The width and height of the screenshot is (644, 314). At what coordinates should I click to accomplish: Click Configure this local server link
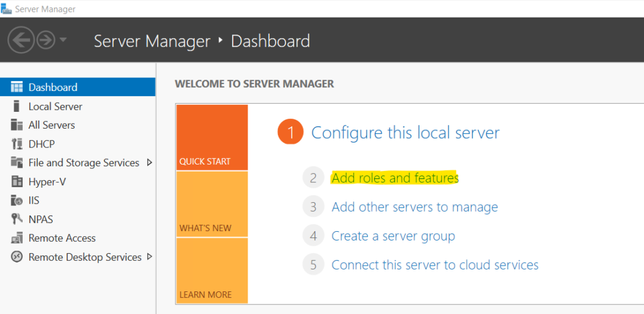[x=406, y=133]
